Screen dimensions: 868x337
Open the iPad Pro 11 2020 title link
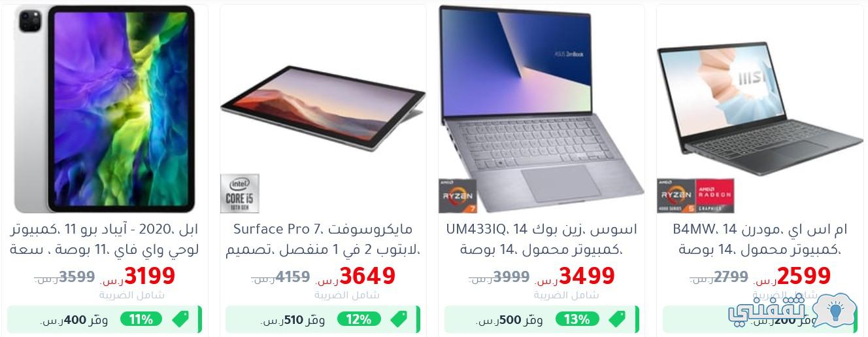coord(105,239)
